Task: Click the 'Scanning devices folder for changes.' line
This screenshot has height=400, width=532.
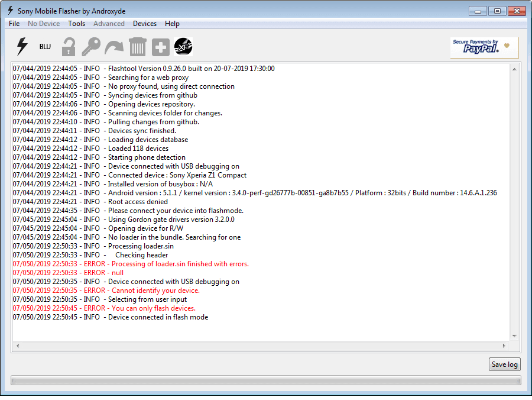Action: tap(118, 113)
